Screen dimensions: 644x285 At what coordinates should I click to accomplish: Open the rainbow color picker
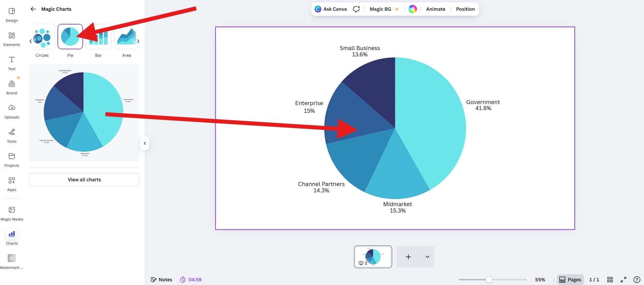[x=413, y=9]
